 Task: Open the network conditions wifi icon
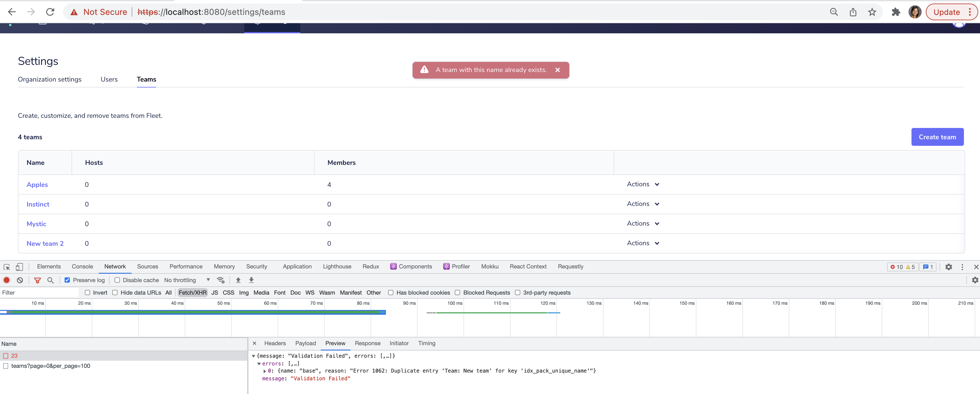point(220,280)
